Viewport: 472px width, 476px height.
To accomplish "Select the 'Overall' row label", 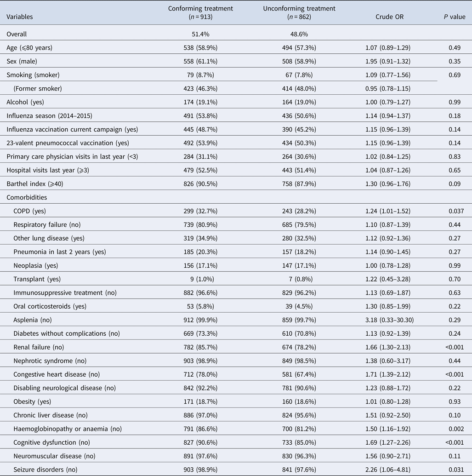I will pyautogui.click(x=17, y=34).
